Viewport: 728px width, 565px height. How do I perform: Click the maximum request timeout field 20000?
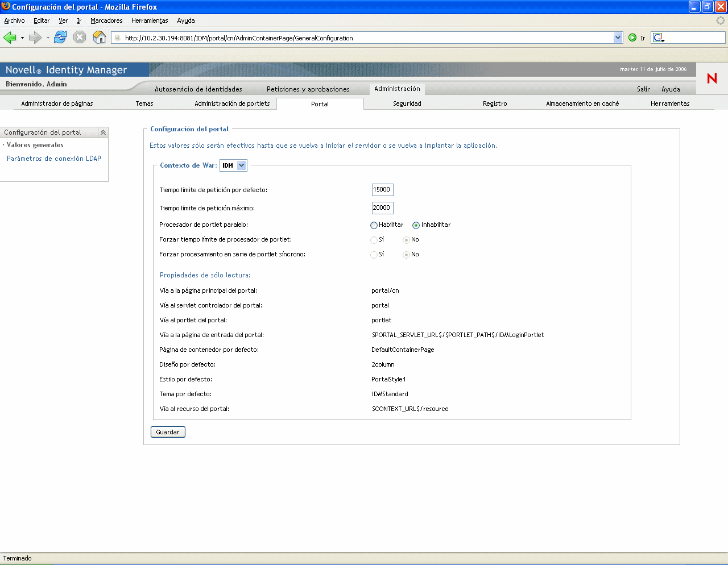(382, 208)
